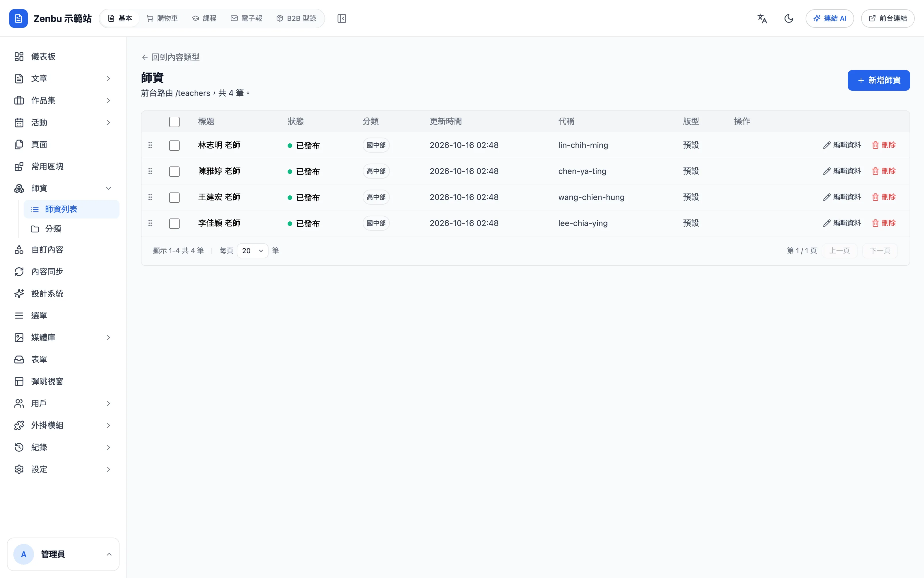Image resolution: width=924 pixels, height=578 pixels.
Task: Open 表單 forms in sidebar
Action: coord(63,359)
